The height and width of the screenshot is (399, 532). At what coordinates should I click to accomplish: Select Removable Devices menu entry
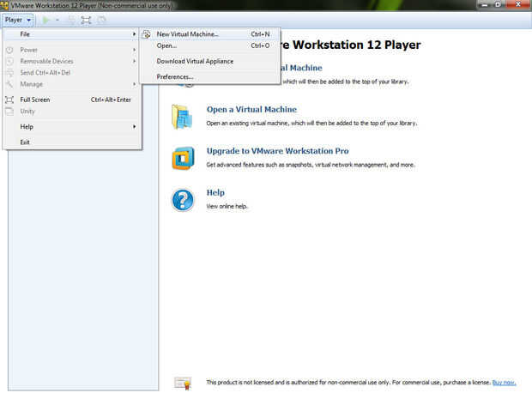72,61
